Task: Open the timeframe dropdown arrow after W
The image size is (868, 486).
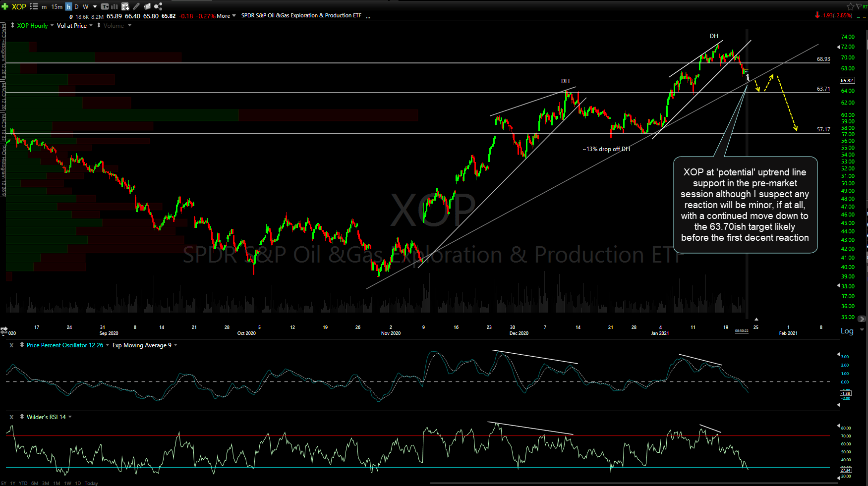Action: point(95,7)
